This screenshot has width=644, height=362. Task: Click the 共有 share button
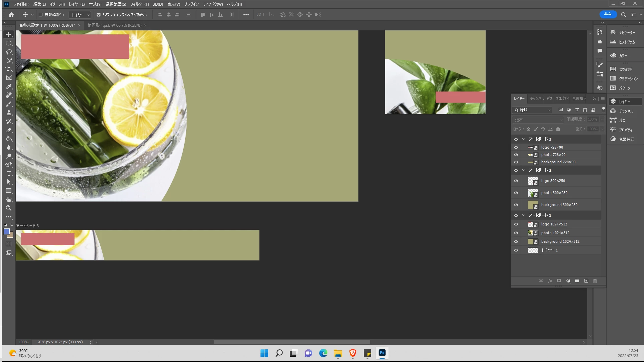pos(608,14)
